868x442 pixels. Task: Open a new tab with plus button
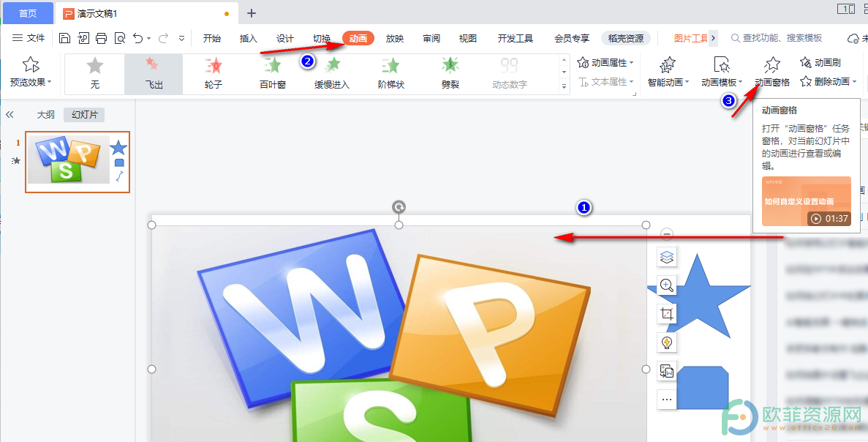click(252, 13)
